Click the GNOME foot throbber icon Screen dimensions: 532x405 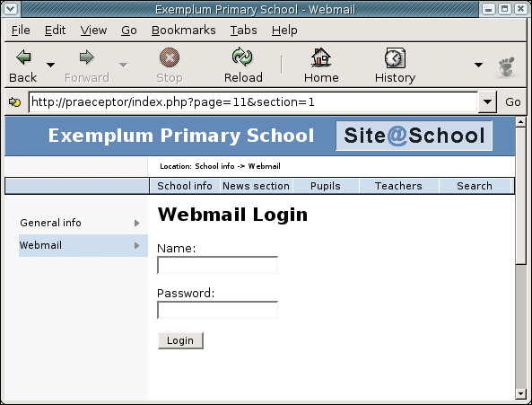click(507, 66)
